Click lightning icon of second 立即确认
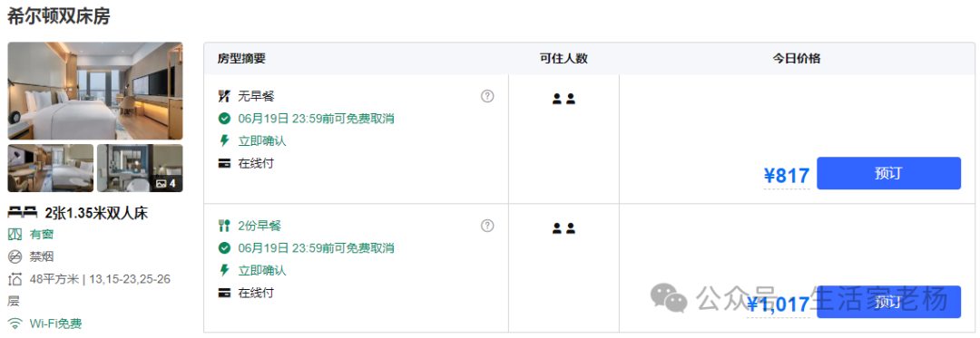The width and height of the screenshot is (980, 338). [224, 270]
